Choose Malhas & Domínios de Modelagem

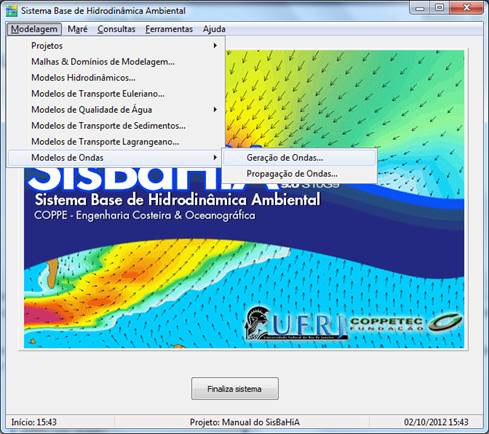[116, 62]
